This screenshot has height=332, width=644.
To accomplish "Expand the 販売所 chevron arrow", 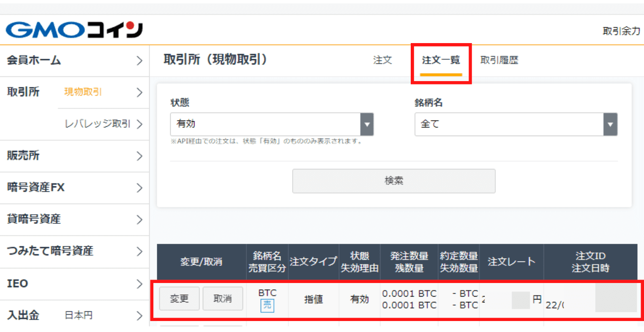I will (x=139, y=156).
